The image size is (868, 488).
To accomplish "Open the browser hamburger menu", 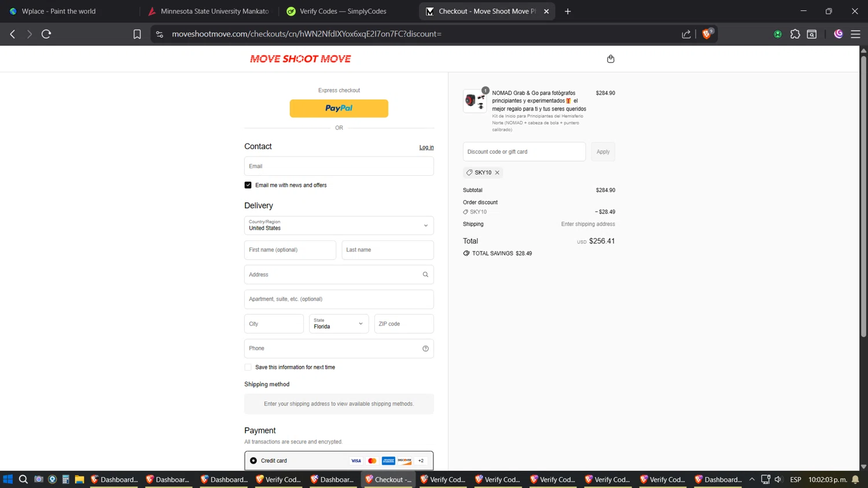I will pyautogui.click(x=855, y=34).
